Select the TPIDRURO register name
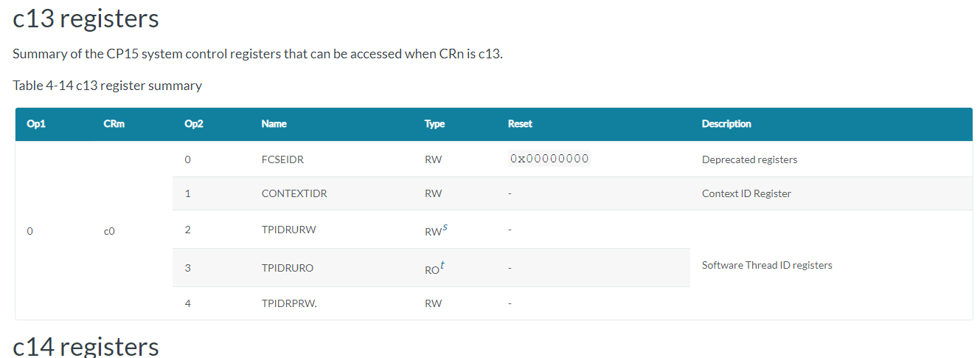Screen dimensions: 980x358 tap(288, 268)
